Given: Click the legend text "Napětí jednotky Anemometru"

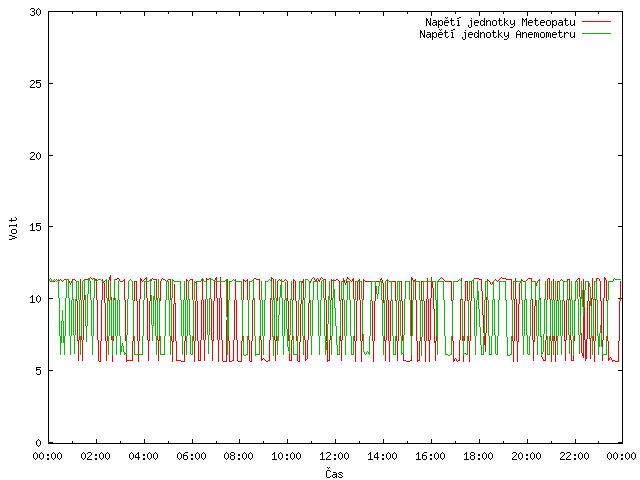Looking at the screenshot, I should (497, 34).
